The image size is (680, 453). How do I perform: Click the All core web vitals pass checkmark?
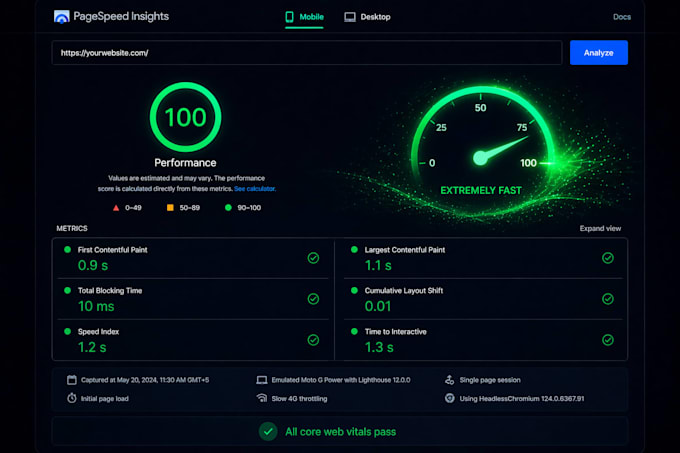(268, 431)
